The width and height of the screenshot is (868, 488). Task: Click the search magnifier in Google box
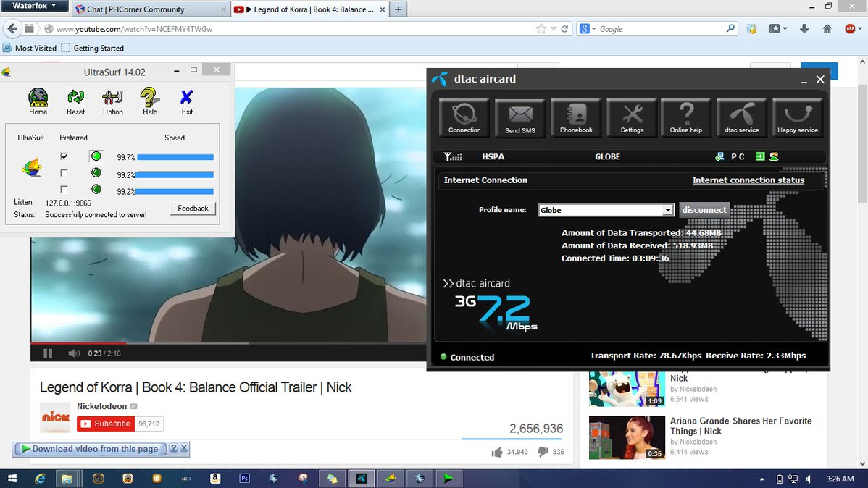(731, 28)
